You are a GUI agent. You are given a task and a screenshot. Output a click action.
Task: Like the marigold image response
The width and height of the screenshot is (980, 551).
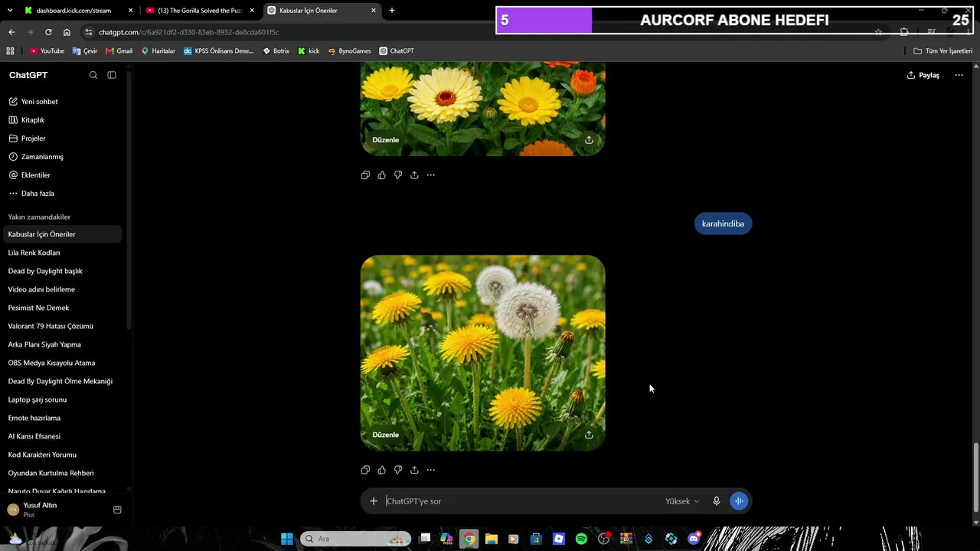pos(382,175)
